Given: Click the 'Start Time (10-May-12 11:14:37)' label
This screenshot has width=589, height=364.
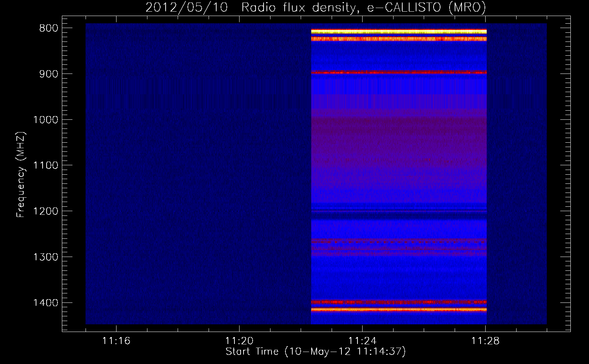Looking at the screenshot, I should tap(316, 352).
